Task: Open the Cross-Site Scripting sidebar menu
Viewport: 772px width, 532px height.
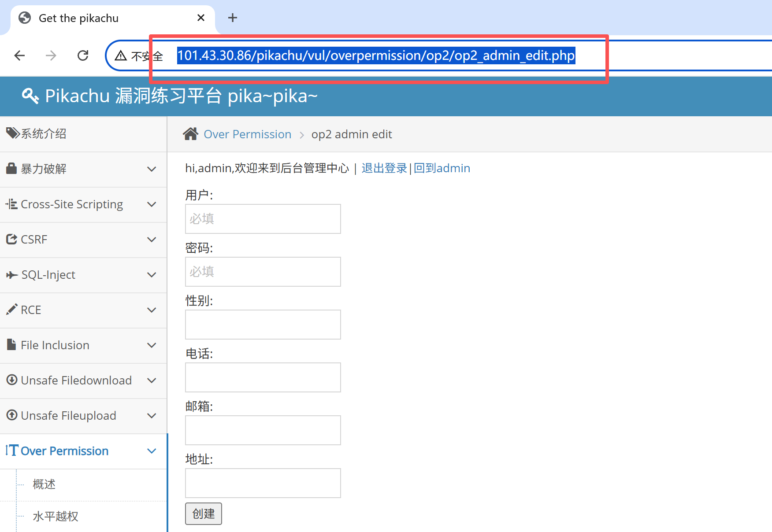Action: 83,204
